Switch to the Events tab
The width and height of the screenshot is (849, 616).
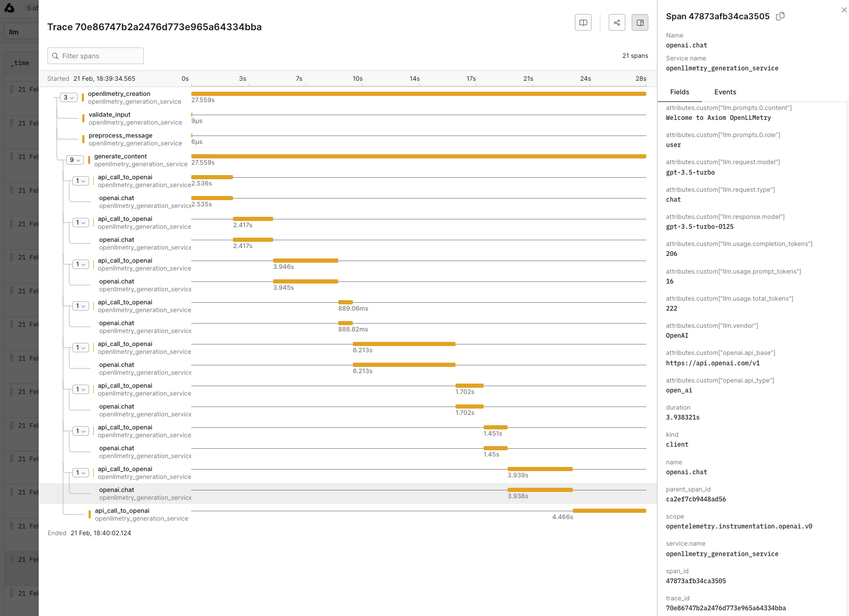click(725, 92)
